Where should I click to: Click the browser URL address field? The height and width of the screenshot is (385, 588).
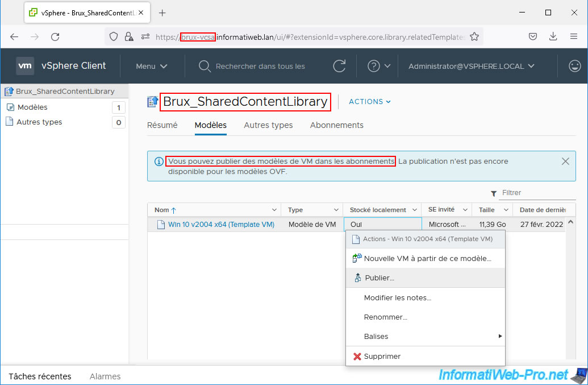[310, 37]
